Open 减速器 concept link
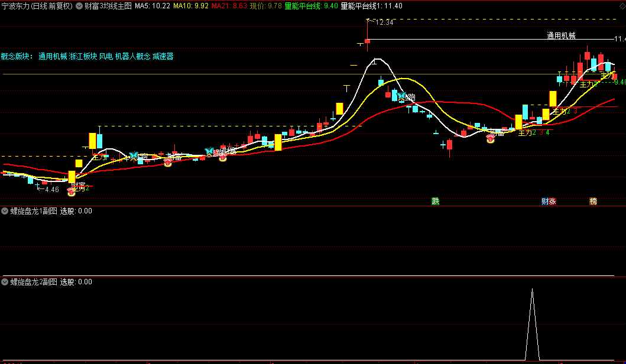The height and width of the screenshot is (364, 626). tap(163, 56)
